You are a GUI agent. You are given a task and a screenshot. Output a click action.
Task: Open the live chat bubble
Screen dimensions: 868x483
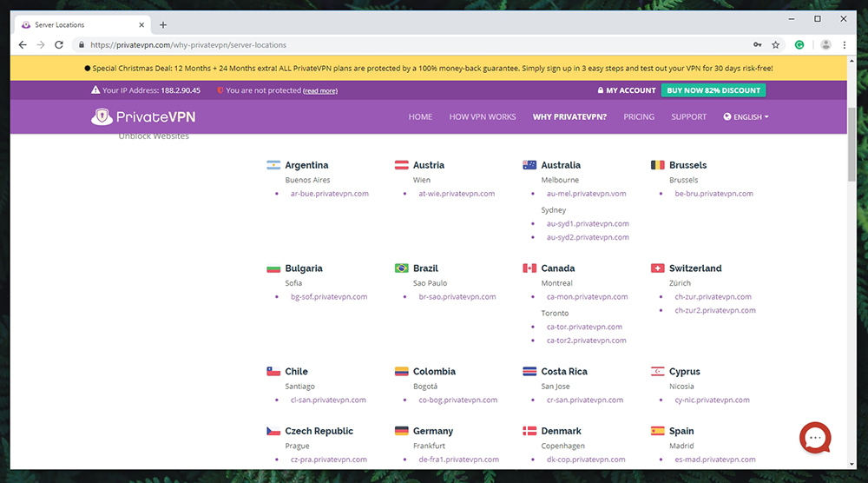815,438
